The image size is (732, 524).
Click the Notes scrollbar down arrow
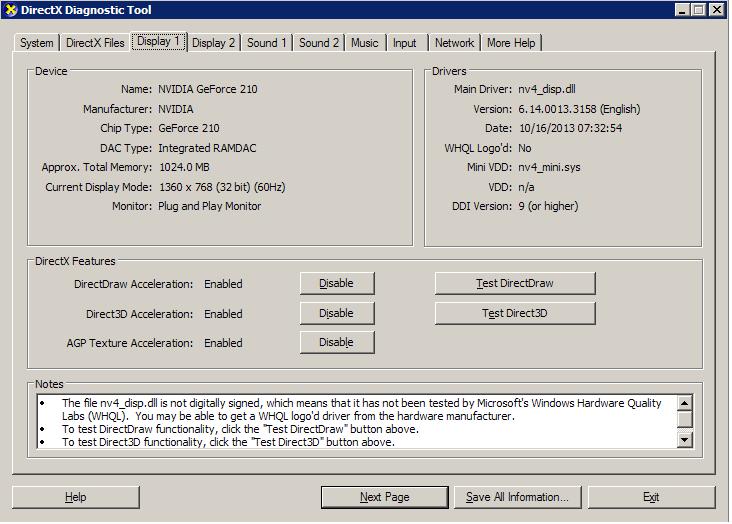tap(684, 439)
